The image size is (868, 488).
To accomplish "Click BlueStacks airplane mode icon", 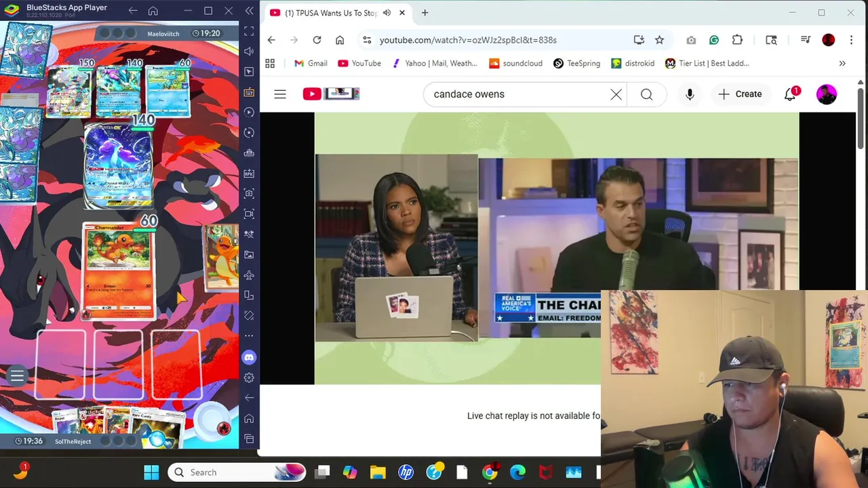I will pos(249,275).
